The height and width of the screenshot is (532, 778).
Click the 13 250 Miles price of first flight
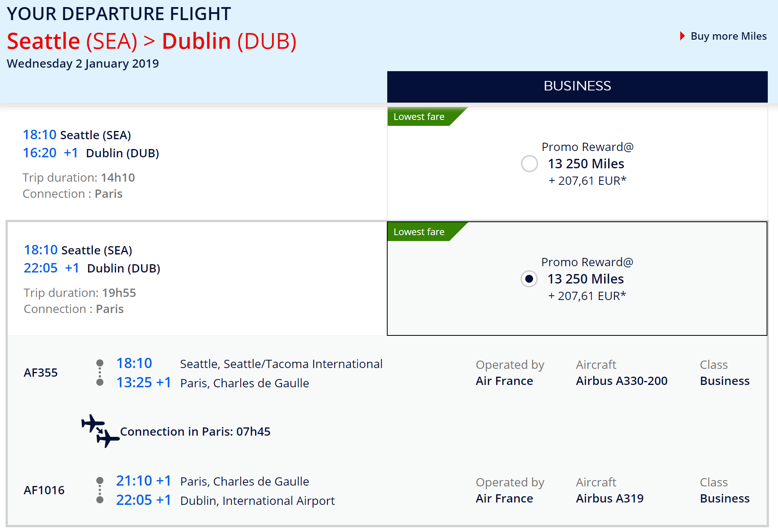[x=586, y=164]
